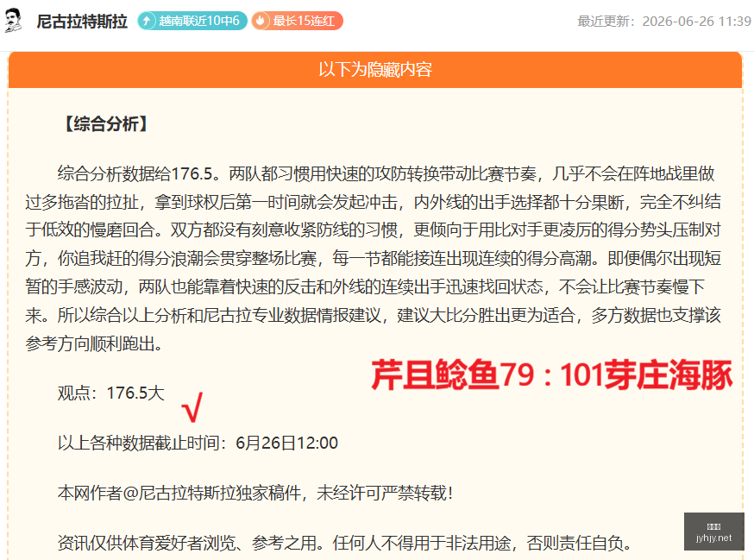Image resolution: width=754 pixels, height=560 pixels.
Task: Click the flame icon in the orange badge
Action: pyautogui.click(x=261, y=21)
